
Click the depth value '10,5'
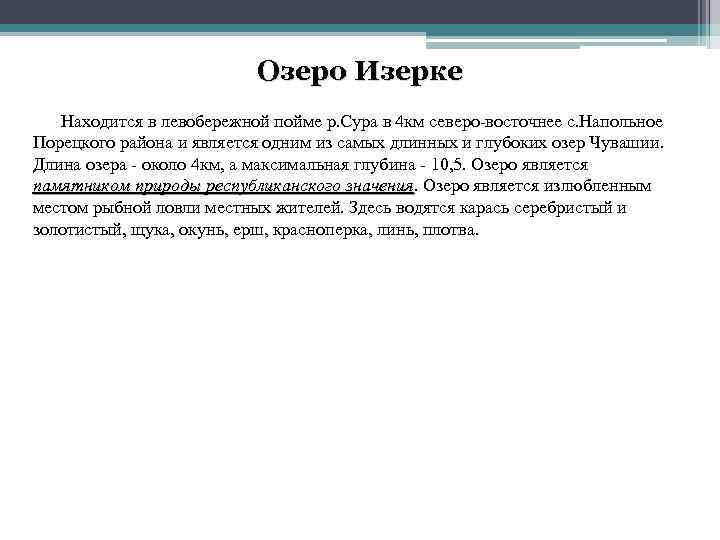pos(447,165)
